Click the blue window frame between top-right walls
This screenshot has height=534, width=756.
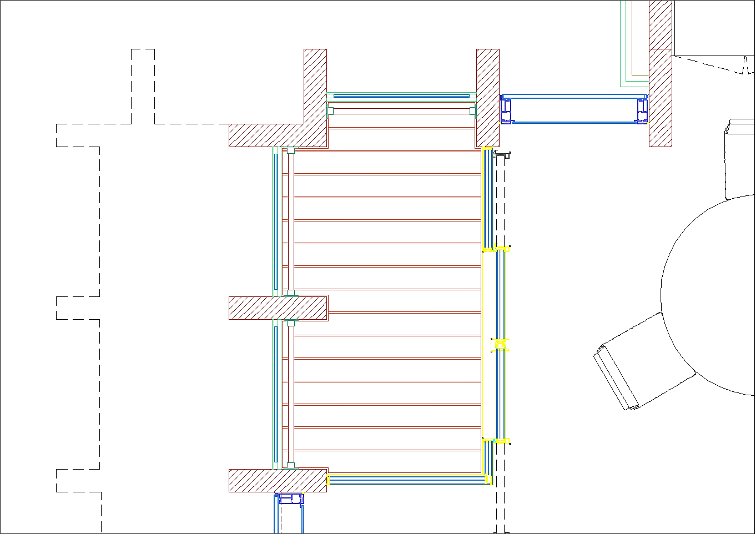click(574, 109)
